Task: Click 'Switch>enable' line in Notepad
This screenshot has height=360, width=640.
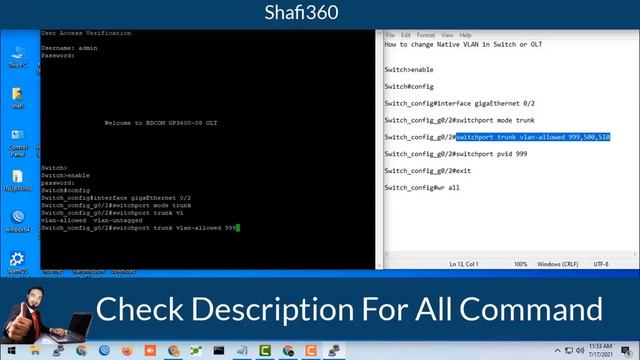Action: [x=409, y=70]
